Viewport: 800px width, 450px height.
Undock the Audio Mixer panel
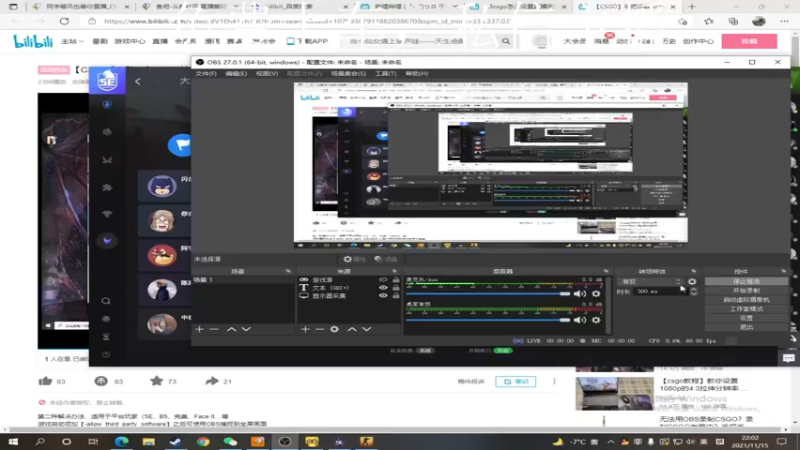tap(606, 271)
